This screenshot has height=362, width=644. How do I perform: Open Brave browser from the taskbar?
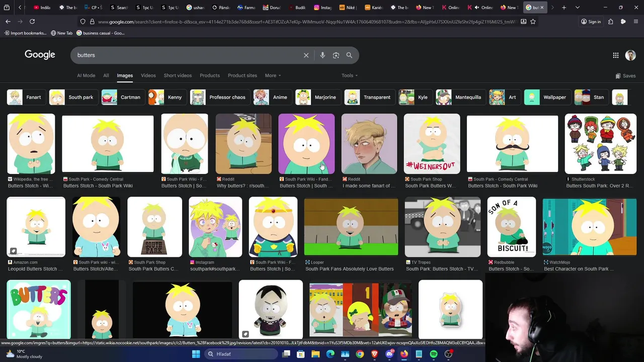(x=374, y=354)
